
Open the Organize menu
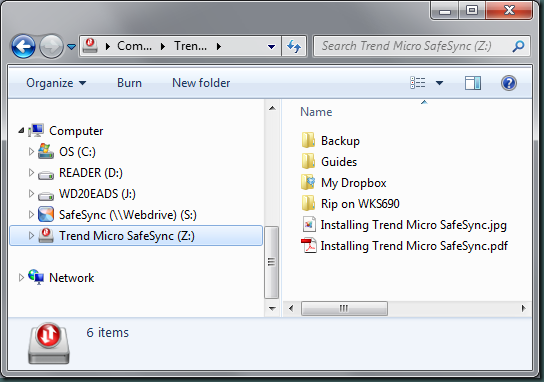tap(56, 83)
